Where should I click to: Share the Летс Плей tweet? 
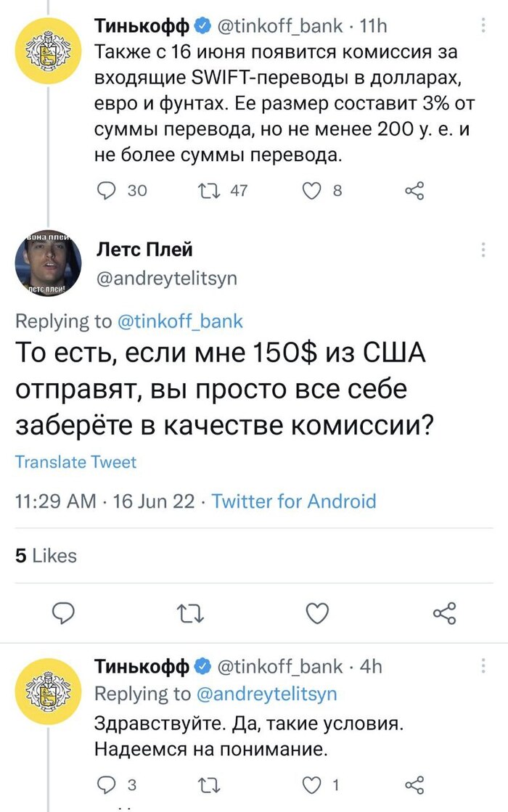(443, 615)
